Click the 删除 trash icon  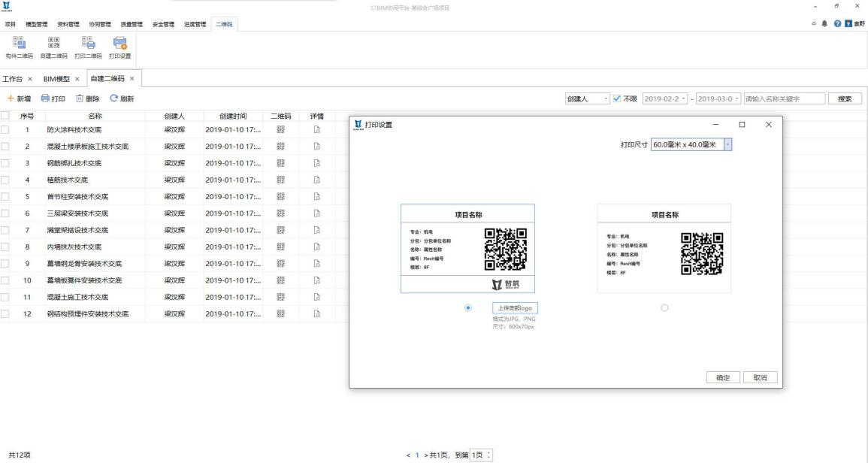tap(80, 98)
